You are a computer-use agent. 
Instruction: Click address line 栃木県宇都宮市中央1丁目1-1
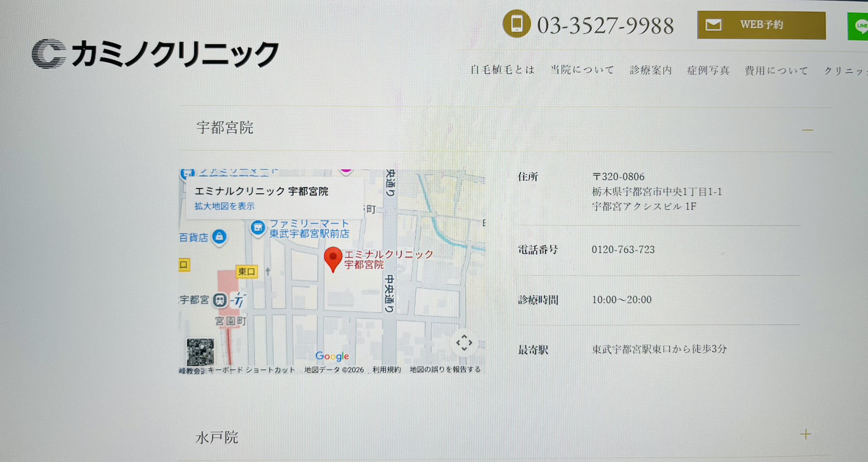657,192
